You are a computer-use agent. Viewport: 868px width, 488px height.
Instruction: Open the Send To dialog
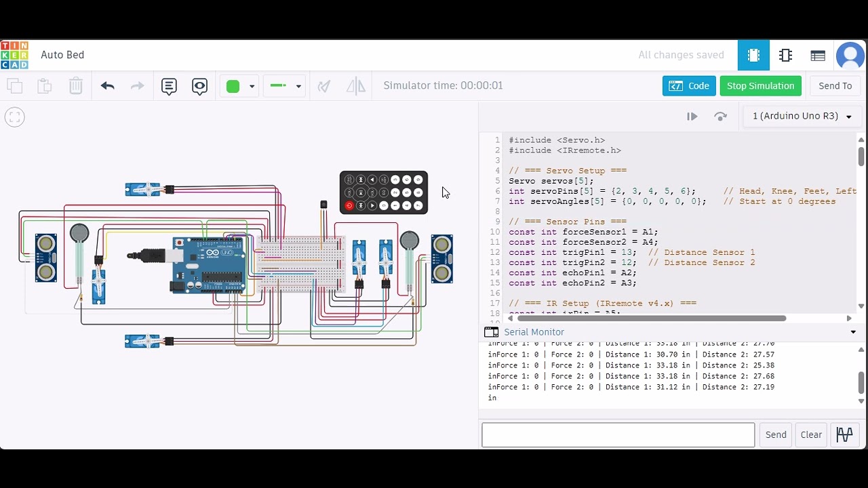pos(835,86)
